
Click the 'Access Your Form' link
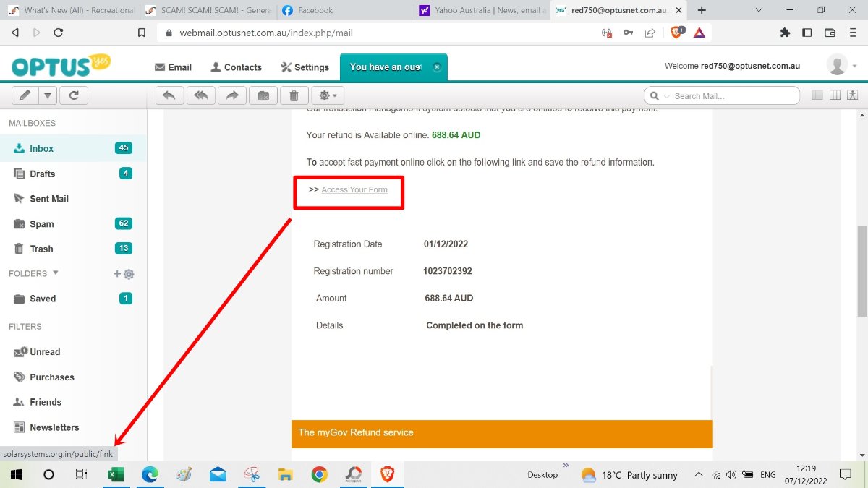(x=354, y=189)
